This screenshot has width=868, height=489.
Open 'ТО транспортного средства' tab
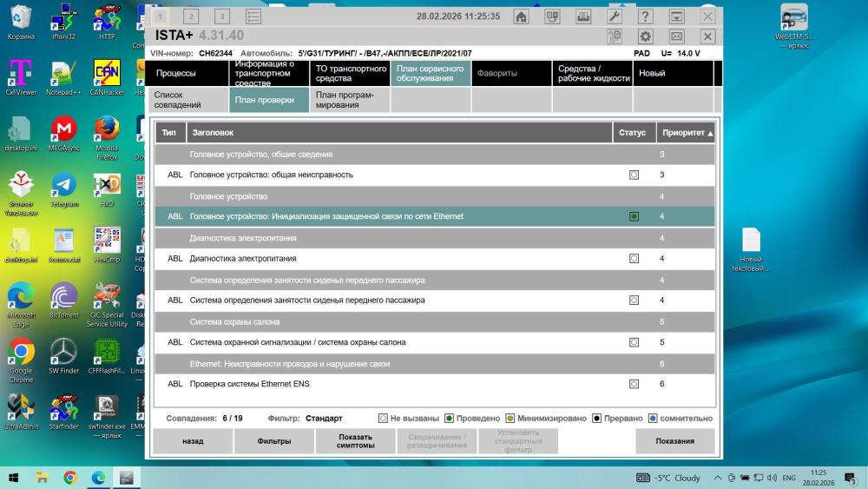[350, 73]
